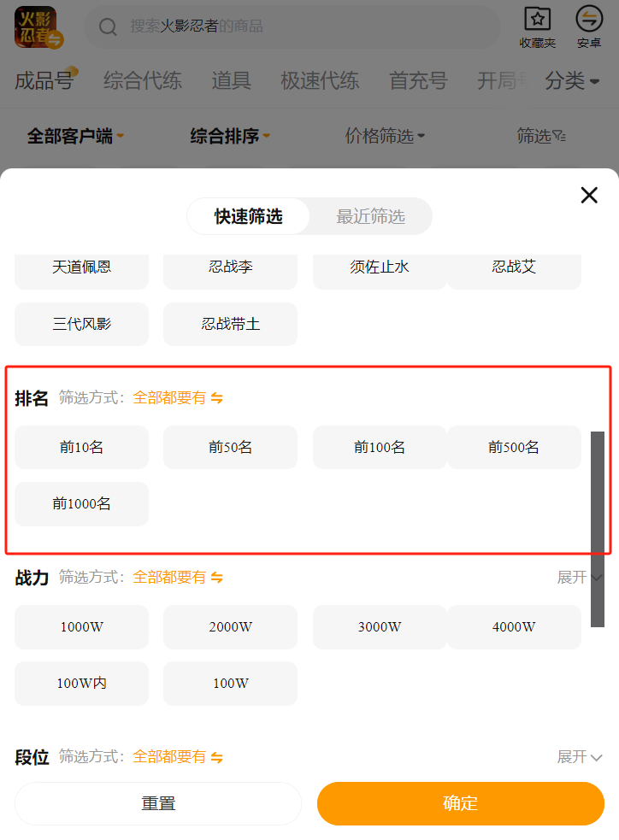Switch to 最近筛选 tab
Screen dimensions: 619x840
(370, 216)
